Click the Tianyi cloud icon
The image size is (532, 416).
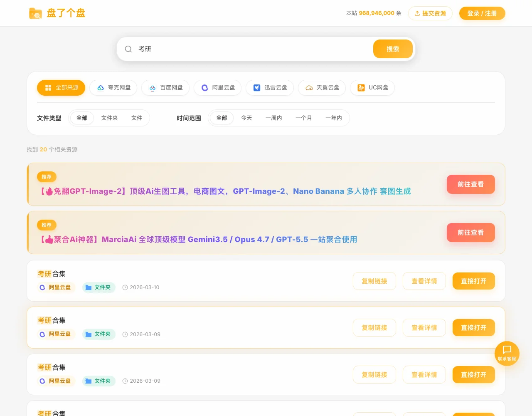[x=309, y=88]
